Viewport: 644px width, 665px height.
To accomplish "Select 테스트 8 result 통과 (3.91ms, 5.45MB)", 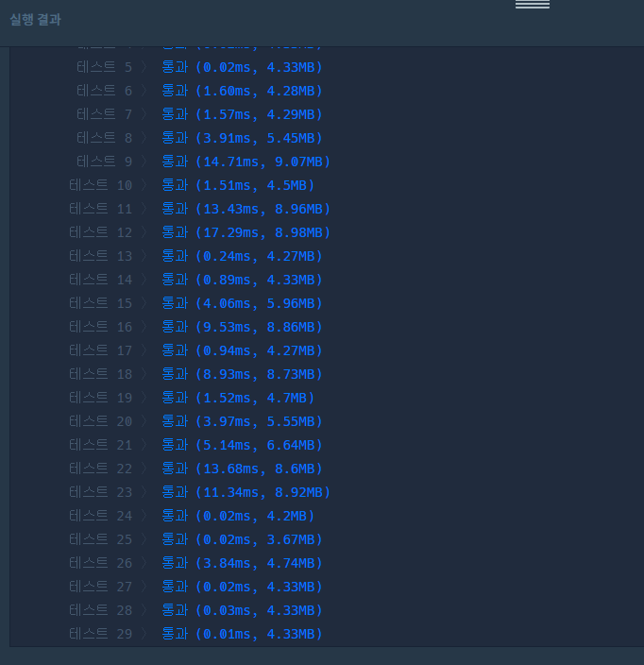I will click(242, 138).
